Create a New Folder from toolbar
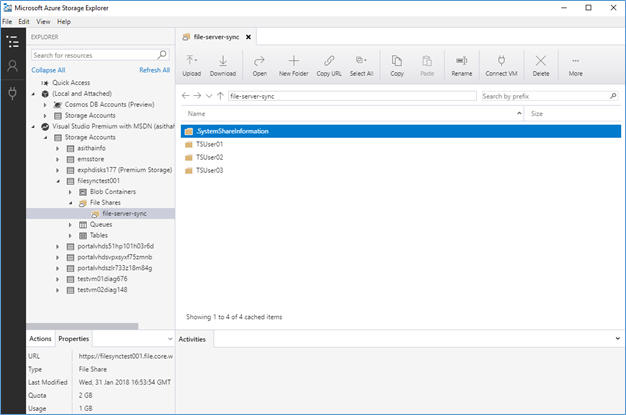The width and height of the screenshot is (626, 415). point(293,66)
